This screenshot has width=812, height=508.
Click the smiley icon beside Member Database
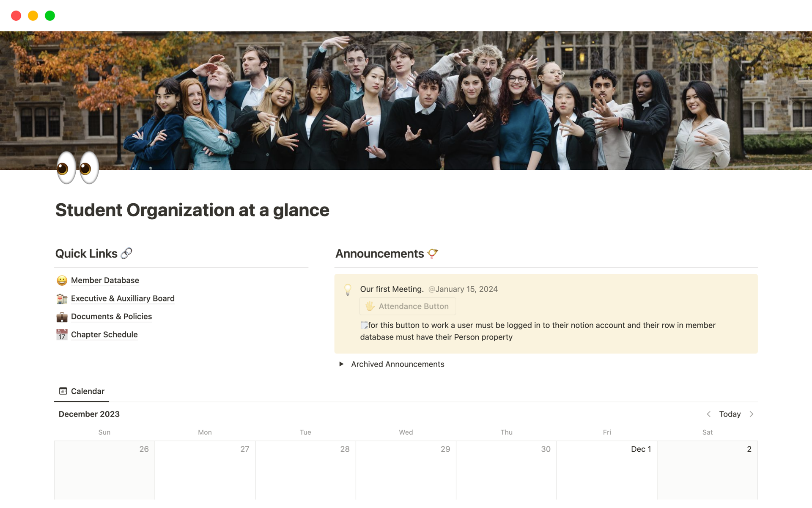tap(62, 281)
